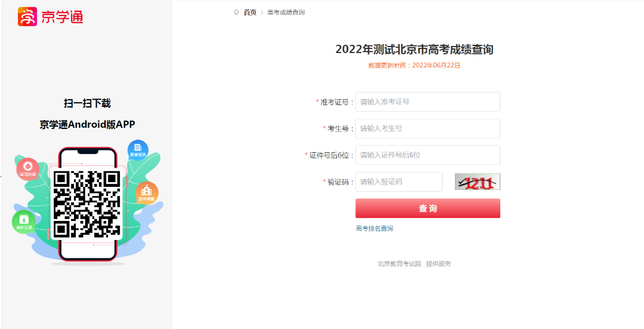Click the 数据更新时间 date text
This screenshot has width=644, height=329.
pyautogui.click(x=414, y=66)
